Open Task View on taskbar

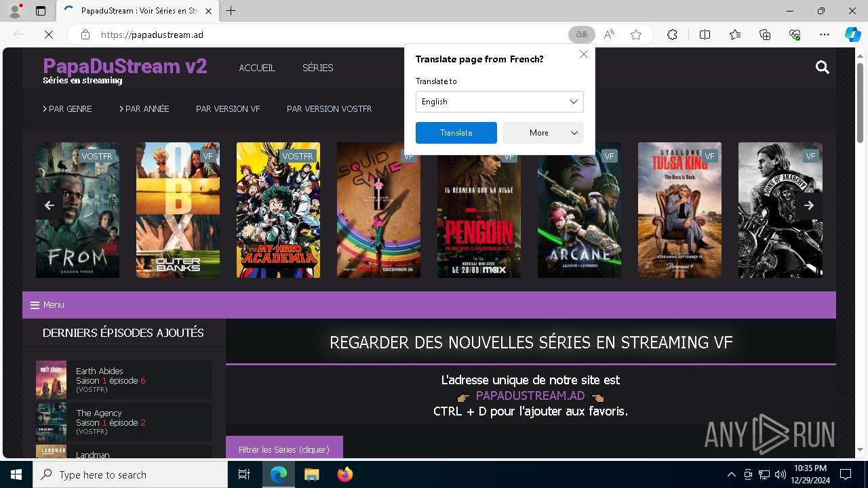(x=245, y=474)
